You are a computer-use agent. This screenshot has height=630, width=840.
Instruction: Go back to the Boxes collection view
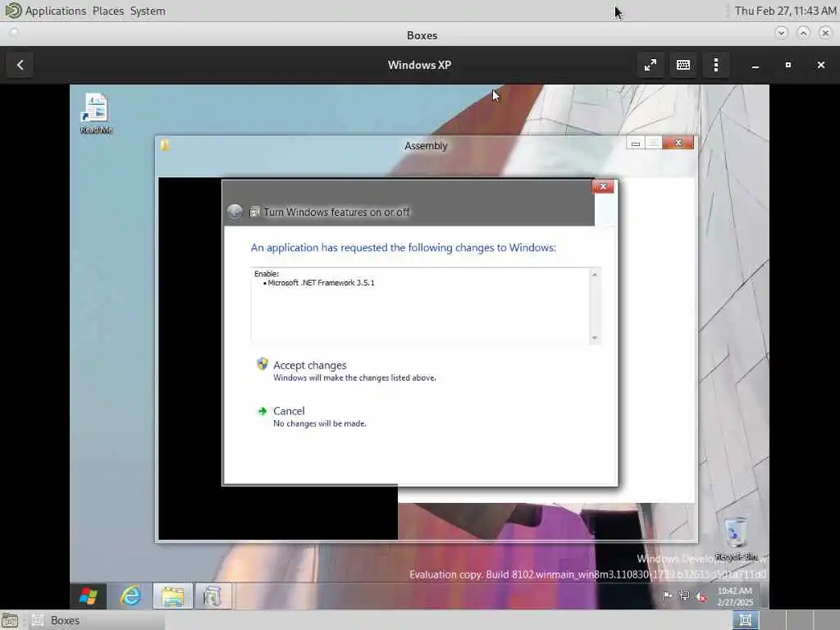point(21,65)
